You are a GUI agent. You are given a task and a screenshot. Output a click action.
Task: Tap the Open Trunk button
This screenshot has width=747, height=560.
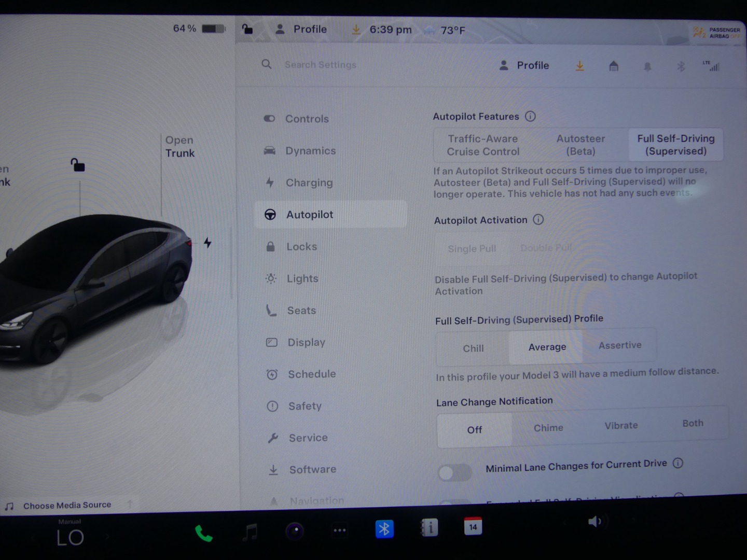point(179,147)
